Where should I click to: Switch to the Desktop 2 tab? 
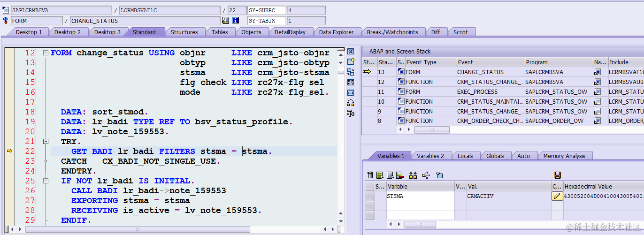pyautogui.click(x=68, y=32)
